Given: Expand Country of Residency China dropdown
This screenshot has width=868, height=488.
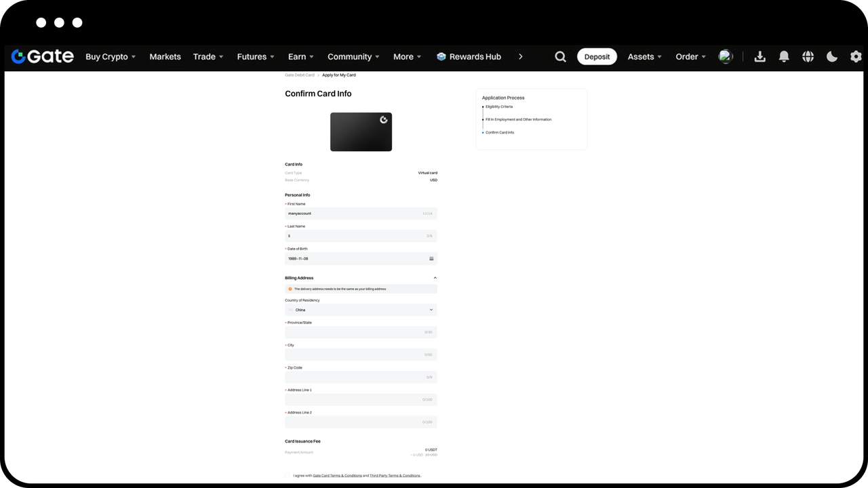Looking at the screenshot, I should (361, 310).
